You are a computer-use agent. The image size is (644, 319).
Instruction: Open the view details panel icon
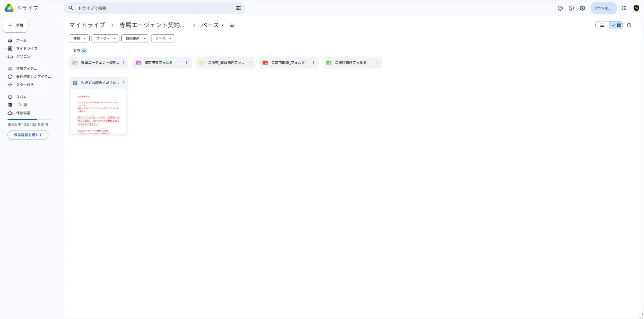click(x=630, y=25)
